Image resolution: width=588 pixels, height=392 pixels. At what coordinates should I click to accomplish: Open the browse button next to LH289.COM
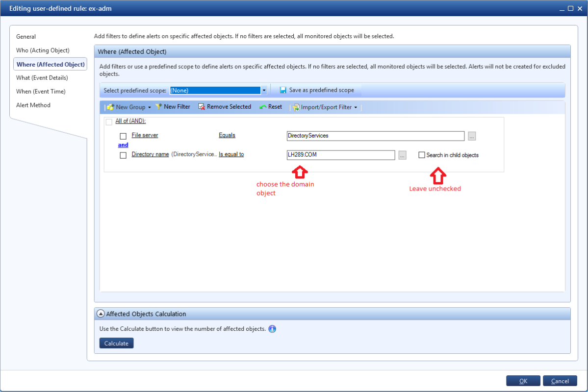coord(402,155)
